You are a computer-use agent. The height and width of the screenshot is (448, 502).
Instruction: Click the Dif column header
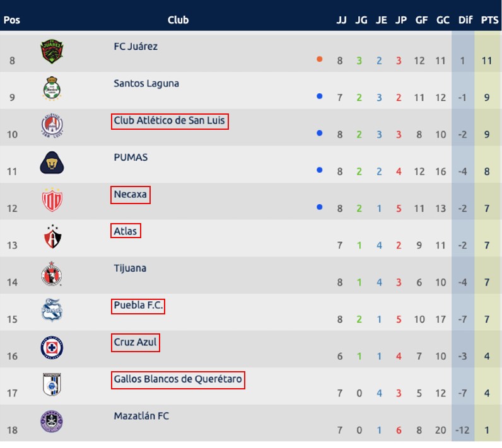coord(465,20)
